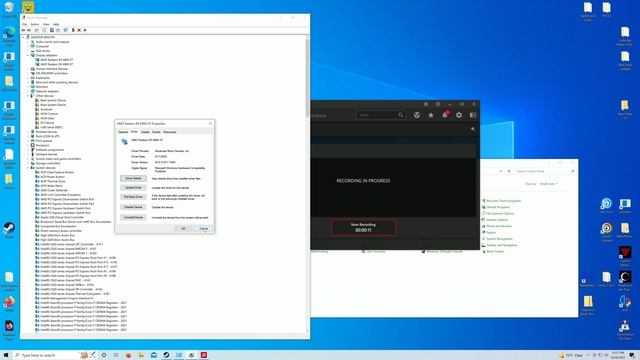Click the Task View icon on taskbar
The height and width of the screenshot is (360, 640).
[116, 355]
